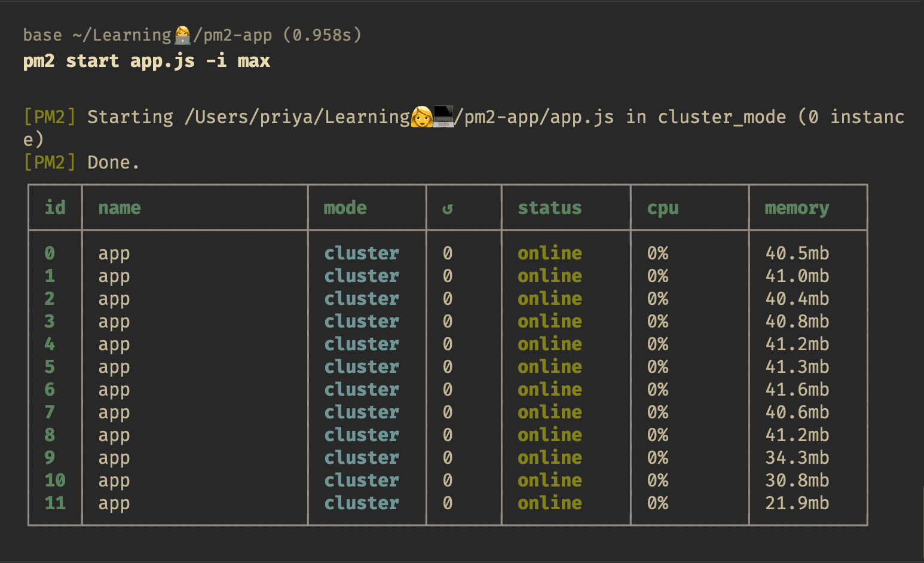This screenshot has height=563, width=924.
Task: Click the '[PM2] Starting' output line
Action: click(x=464, y=127)
